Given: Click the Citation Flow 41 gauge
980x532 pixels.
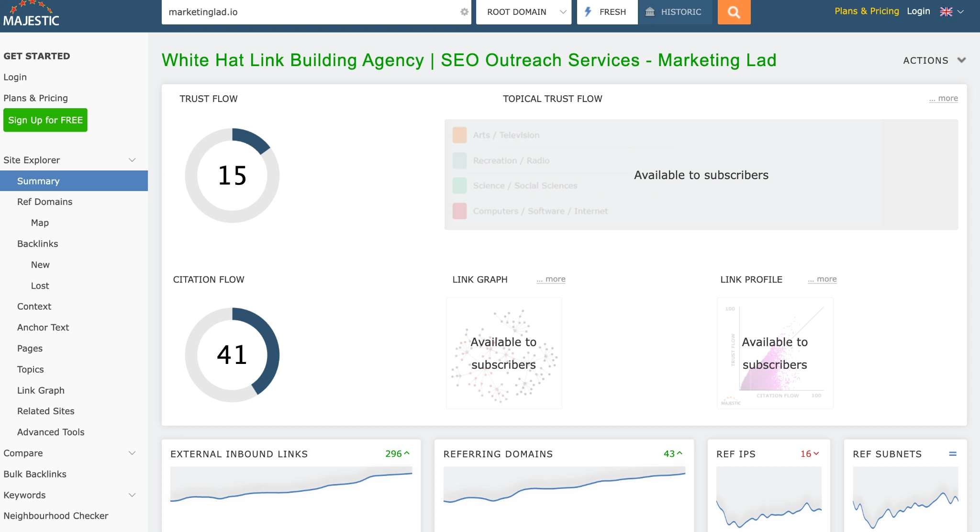Looking at the screenshot, I should pyautogui.click(x=232, y=355).
